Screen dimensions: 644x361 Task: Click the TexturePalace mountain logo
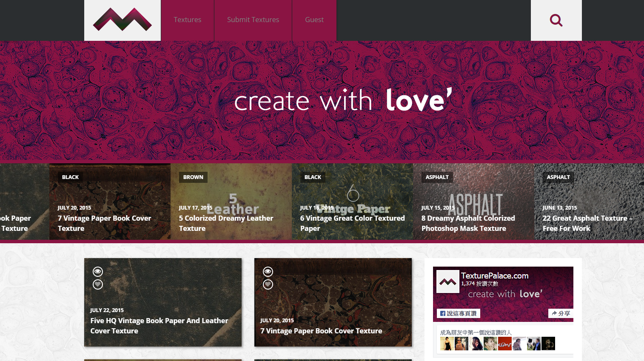tap(123, 20)
